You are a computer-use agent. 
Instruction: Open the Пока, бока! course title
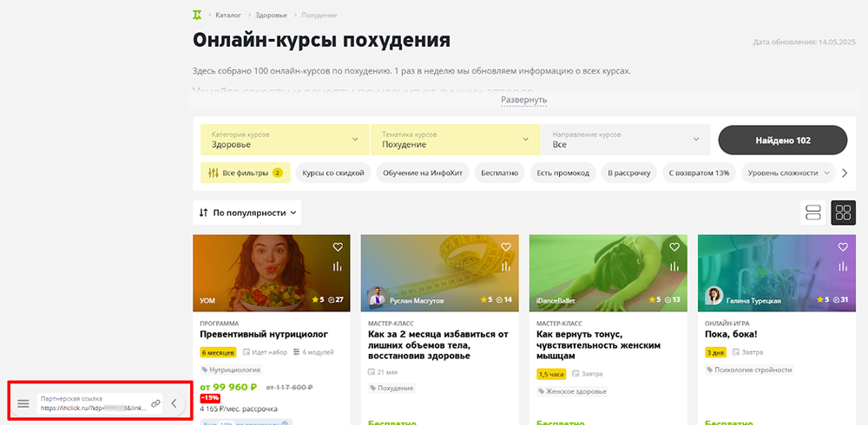click(x=731, y=334)
